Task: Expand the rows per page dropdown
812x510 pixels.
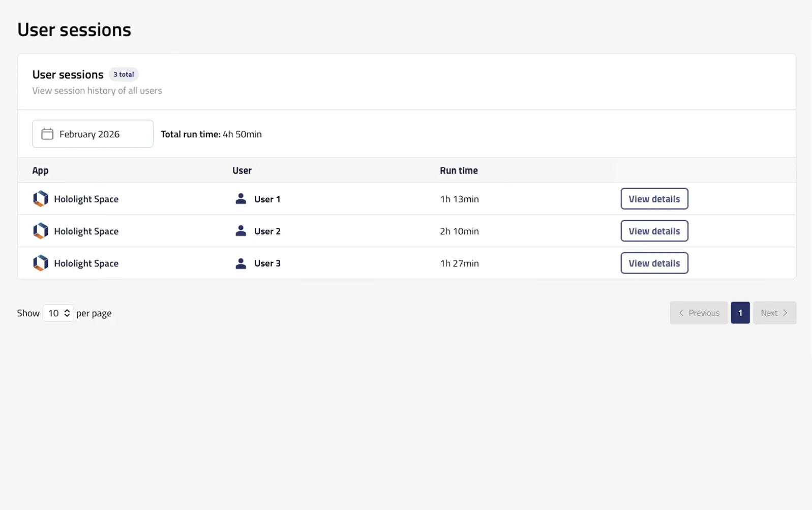Action: [58, 313]
